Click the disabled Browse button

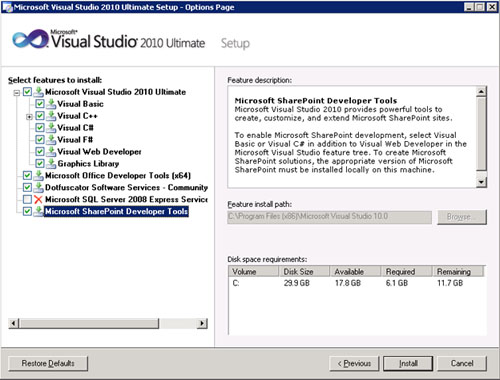click(462, 217)
